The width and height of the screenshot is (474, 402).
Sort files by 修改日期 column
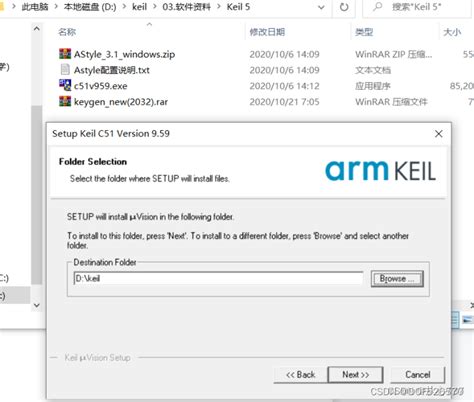pyautogui.click(x=267, y=32)
